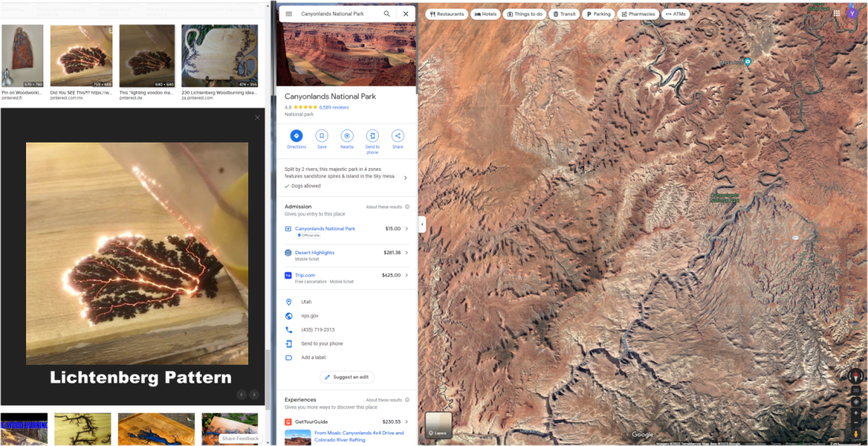Viewport: 868px width, 446px height.
Task: Share the Canyonlands place
Action: pos(398,135)
